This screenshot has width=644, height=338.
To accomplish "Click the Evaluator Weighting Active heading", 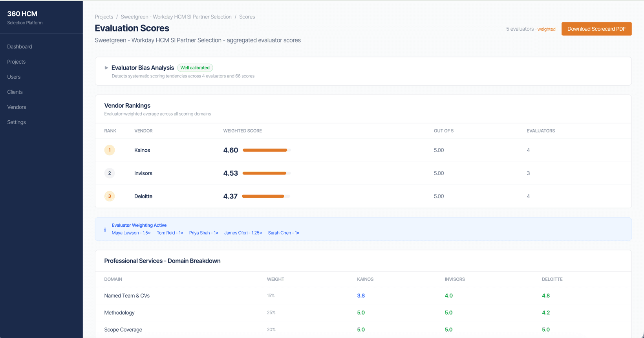I will [139, 225].
